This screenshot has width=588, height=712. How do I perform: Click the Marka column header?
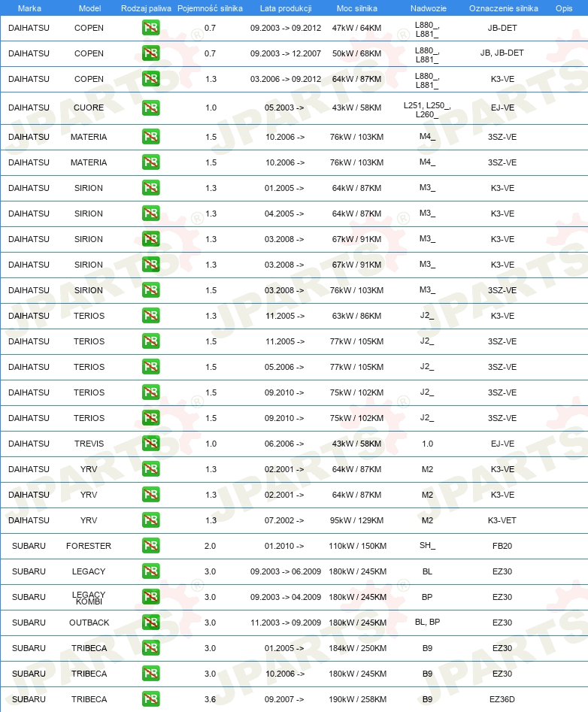29,8
